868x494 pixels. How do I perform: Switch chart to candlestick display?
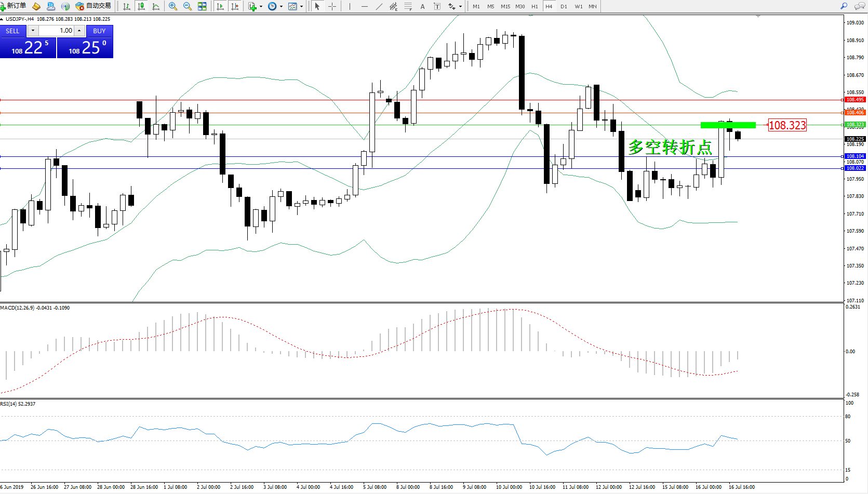tap(141, 6)
